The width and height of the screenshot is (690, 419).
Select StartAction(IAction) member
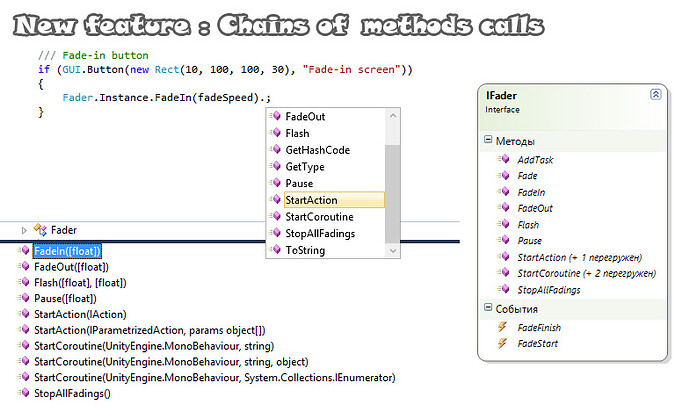point(80,315)
